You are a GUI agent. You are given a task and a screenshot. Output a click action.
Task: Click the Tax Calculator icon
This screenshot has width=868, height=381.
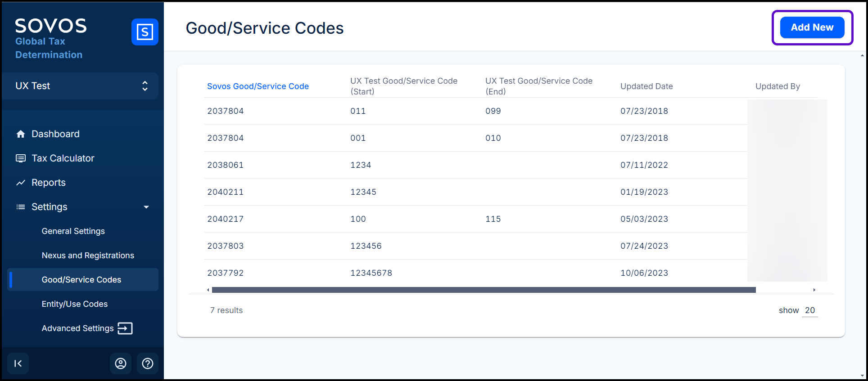21,158
